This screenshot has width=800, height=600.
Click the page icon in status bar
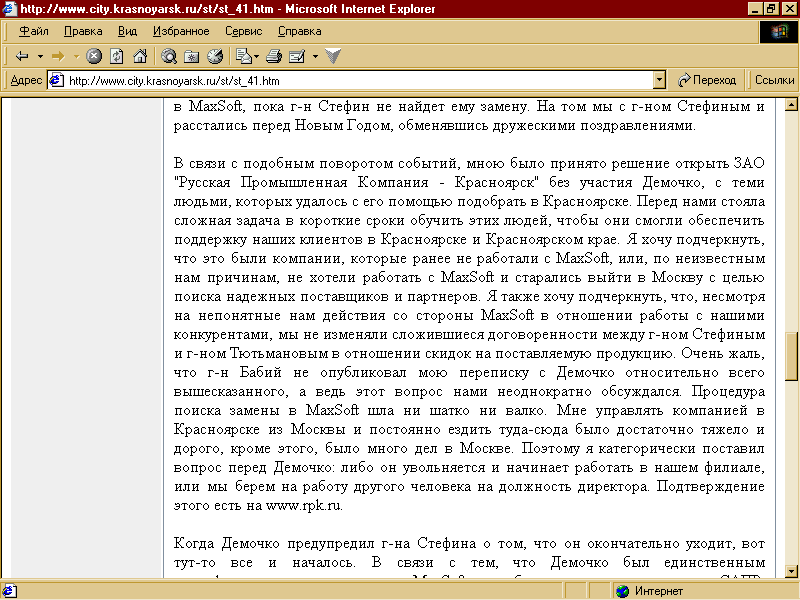10,591
